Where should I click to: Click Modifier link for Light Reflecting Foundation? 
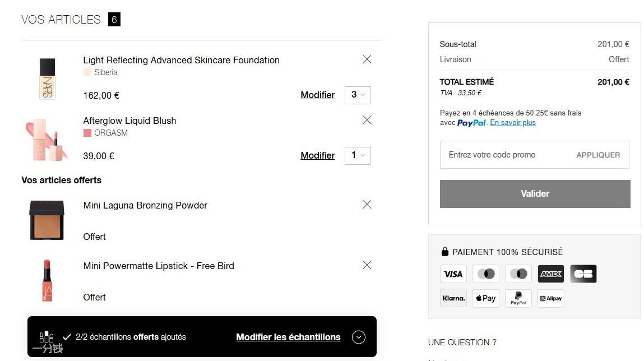click(317, 95)
